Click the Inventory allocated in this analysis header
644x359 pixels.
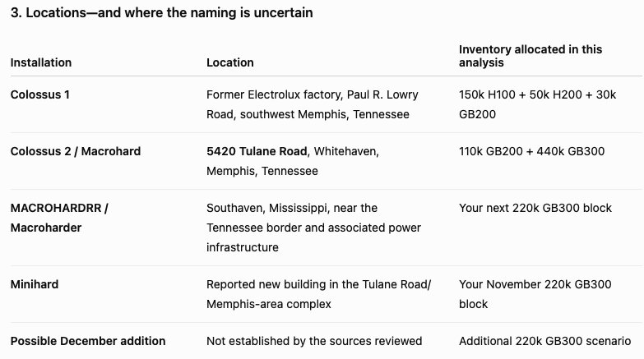[530, 56]
